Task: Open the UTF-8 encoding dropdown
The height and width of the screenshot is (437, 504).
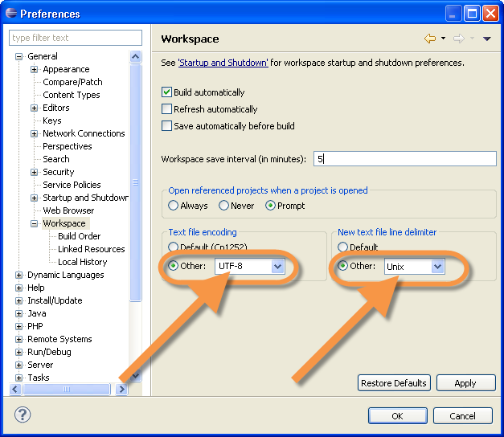Action: pyautogui.click(x=278, y=266)
